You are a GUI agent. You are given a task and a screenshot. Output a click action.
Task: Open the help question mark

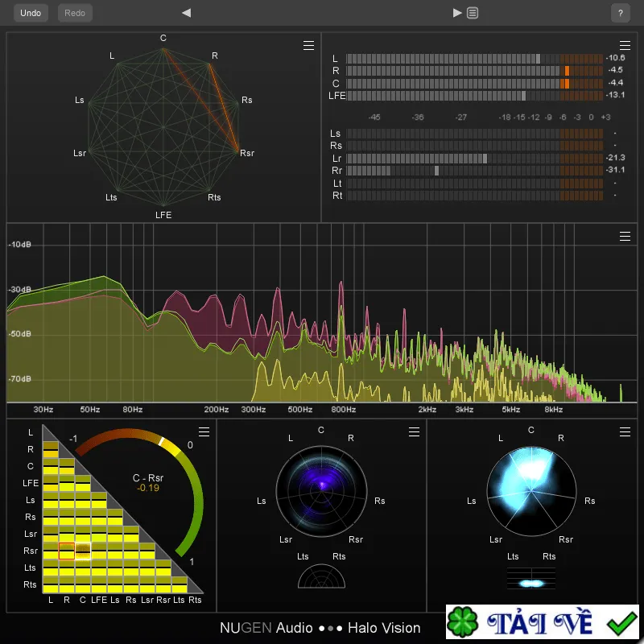click(x=620, y=13)
